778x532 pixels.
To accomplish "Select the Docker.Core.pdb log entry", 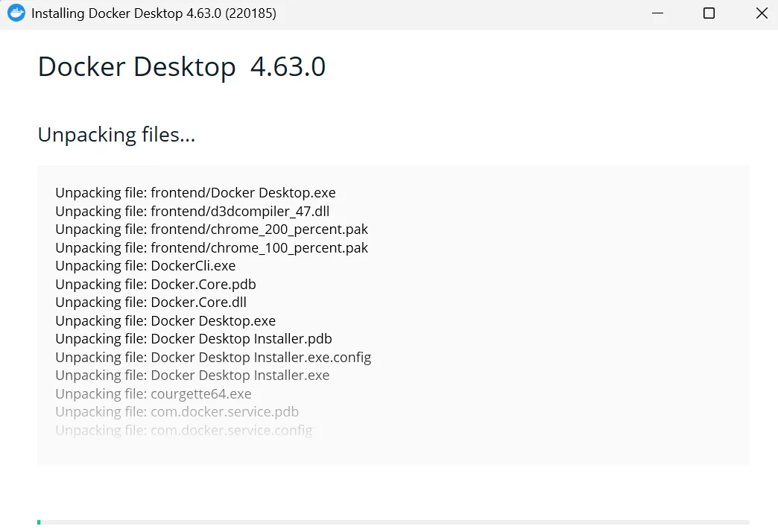I will 156,285.
